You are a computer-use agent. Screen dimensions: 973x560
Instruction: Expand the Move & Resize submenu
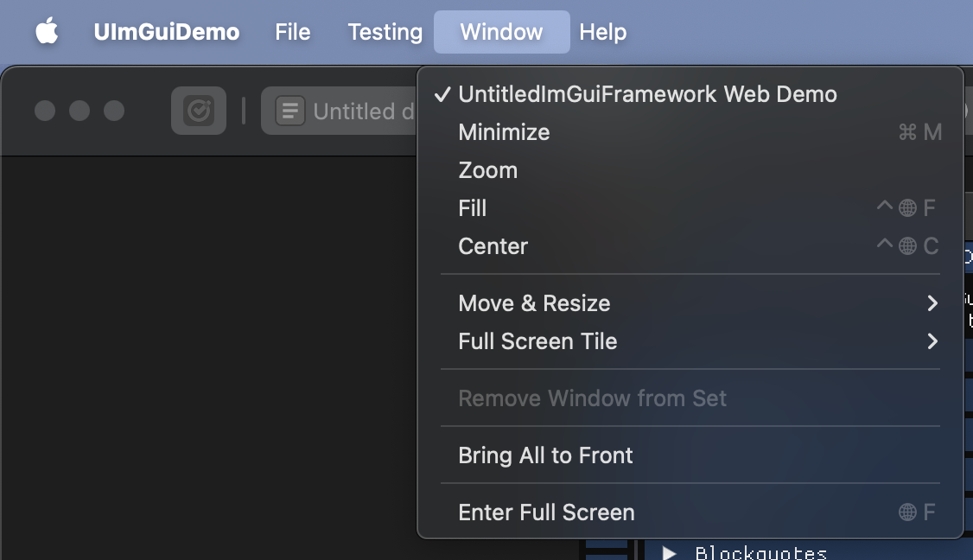pyautogui.click(x=690, y=303)
